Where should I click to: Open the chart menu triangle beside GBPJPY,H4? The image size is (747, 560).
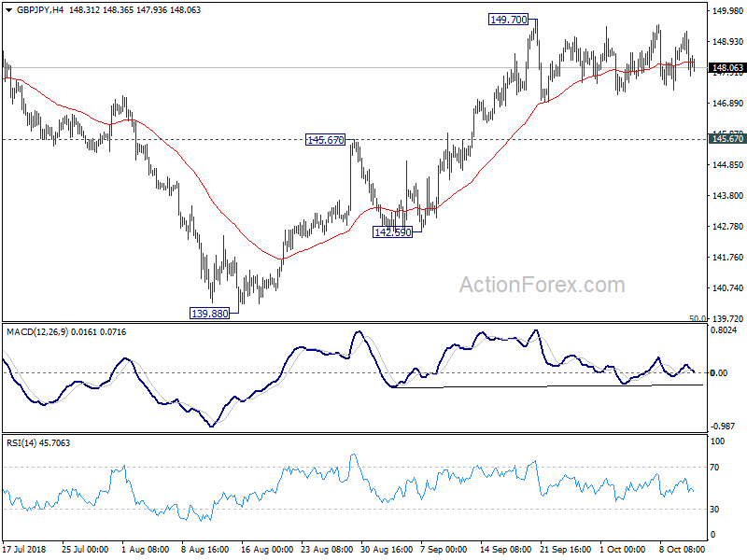click(9, 10)
